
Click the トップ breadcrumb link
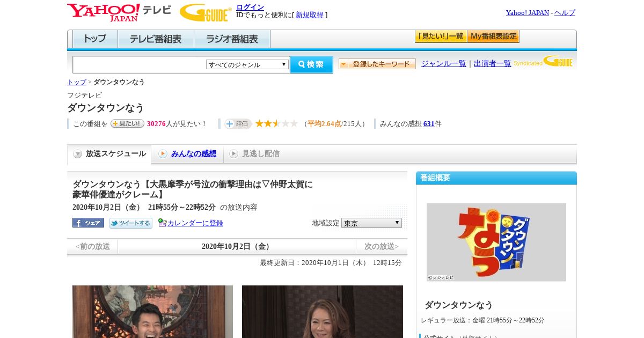(77, 82)
